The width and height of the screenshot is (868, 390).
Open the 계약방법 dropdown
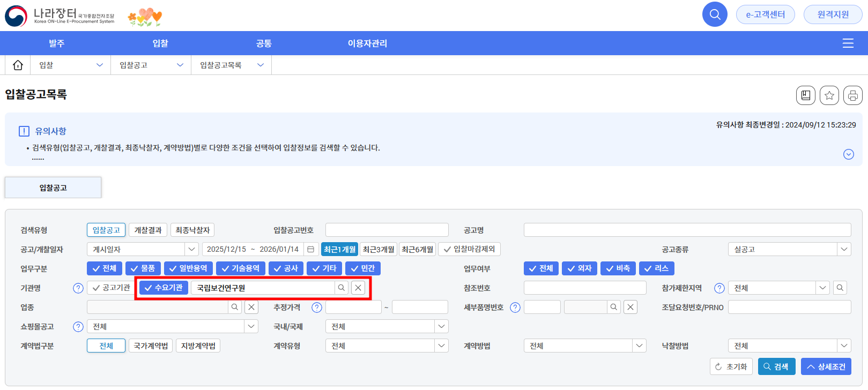[x=585, y=346]
